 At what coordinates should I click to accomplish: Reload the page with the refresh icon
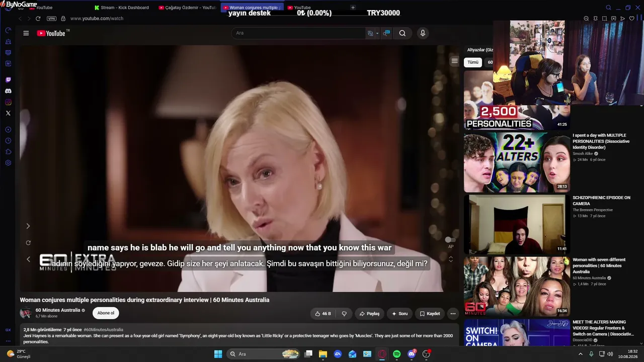click(x=38, y=19)
